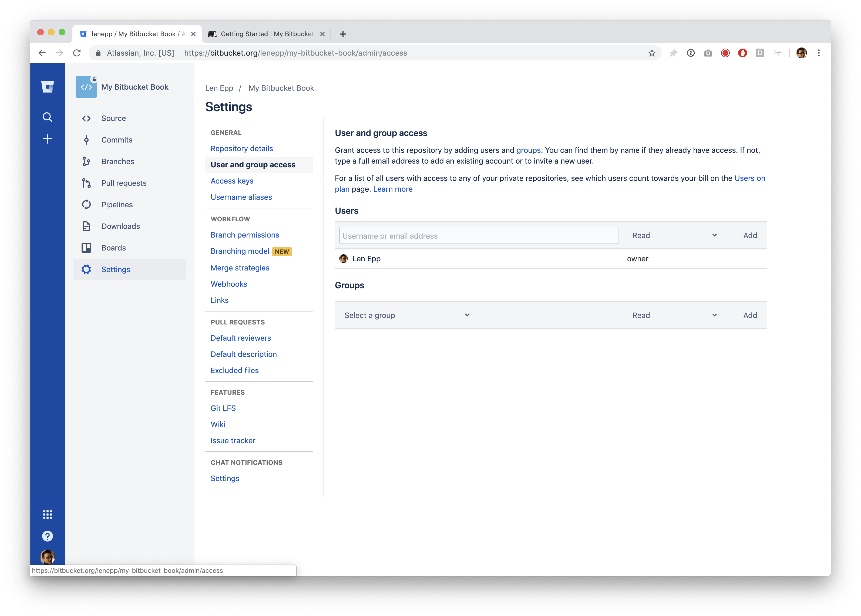Click the Boards icon

(x=86, y=248)
